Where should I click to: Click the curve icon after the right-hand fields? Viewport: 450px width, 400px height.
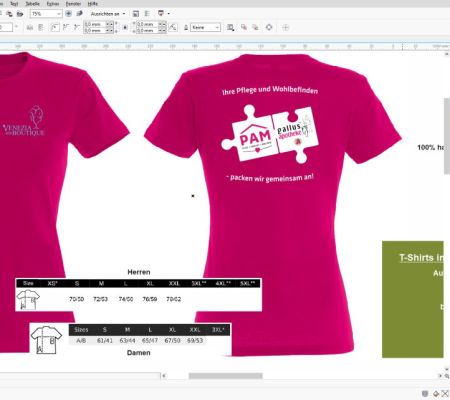173,27
